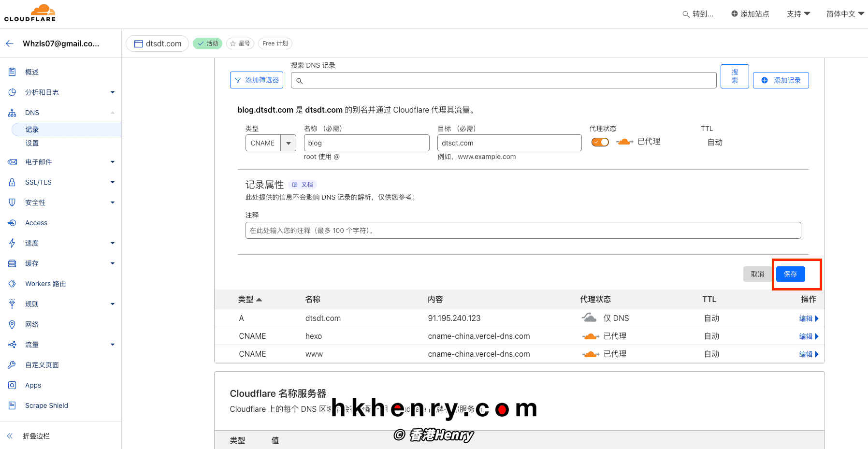Screen dimensions: 868x449
Task: Click the 星号 star toggle
Action: pyautogui.click(x=240, y=43)
